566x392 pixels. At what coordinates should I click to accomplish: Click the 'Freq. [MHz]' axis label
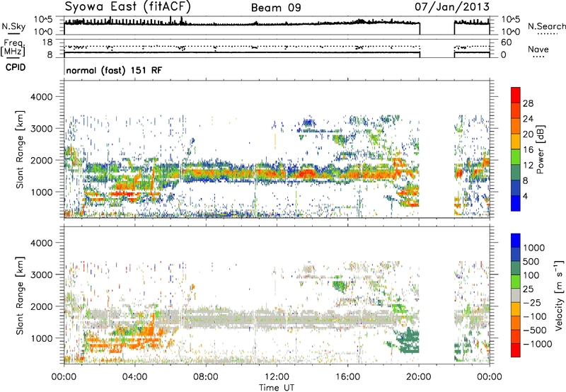coord(13,48)
